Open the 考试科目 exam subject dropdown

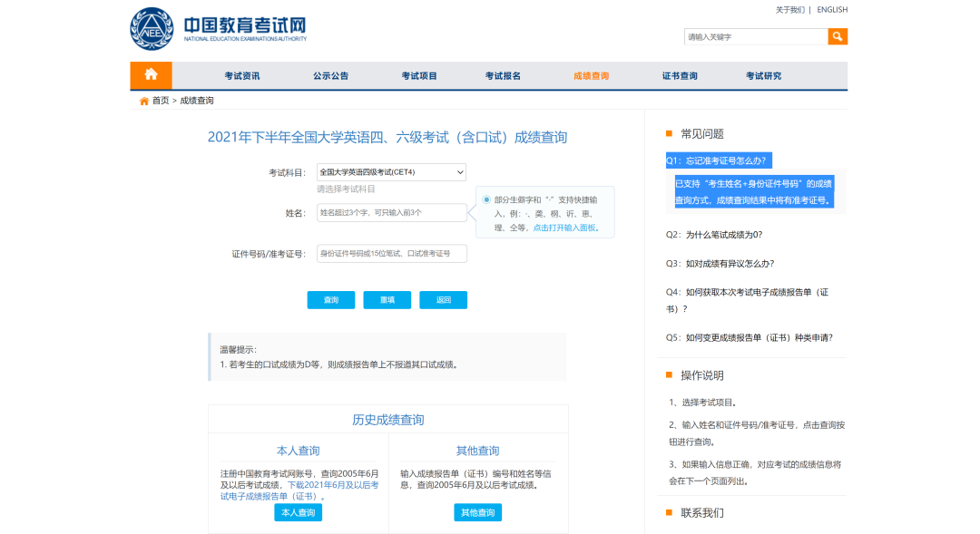tap(391, 171)
